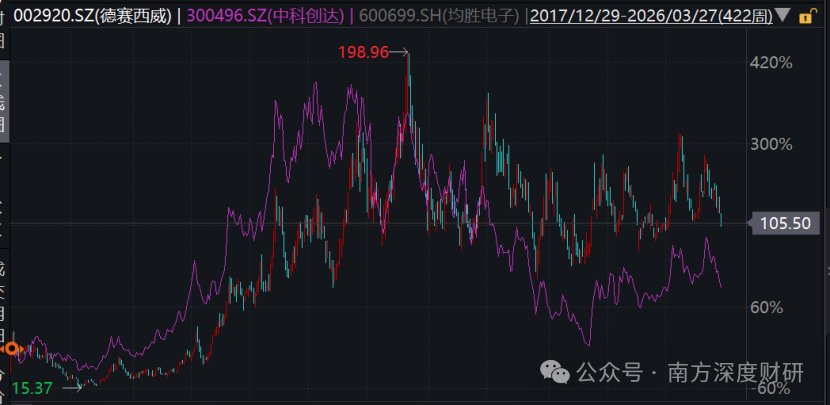Click the arrow beside the 15.37 low label
The image size is (830, 405).
point(71,386)
